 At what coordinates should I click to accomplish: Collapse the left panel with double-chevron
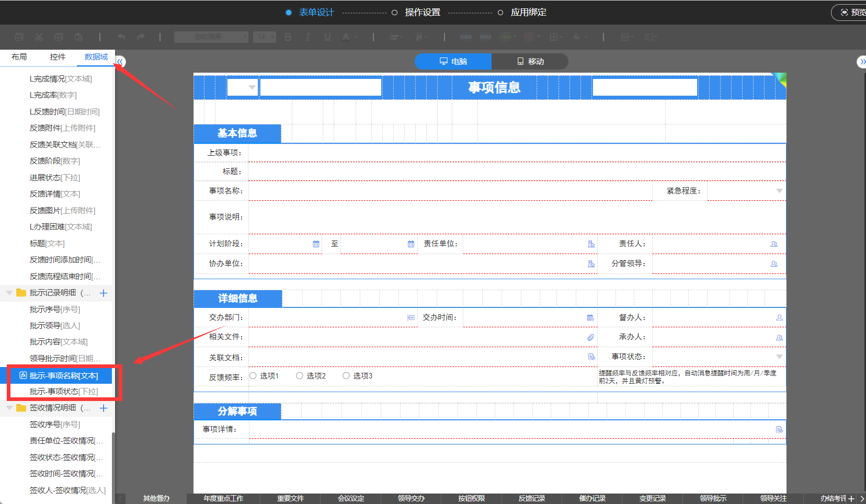(120, 62)
